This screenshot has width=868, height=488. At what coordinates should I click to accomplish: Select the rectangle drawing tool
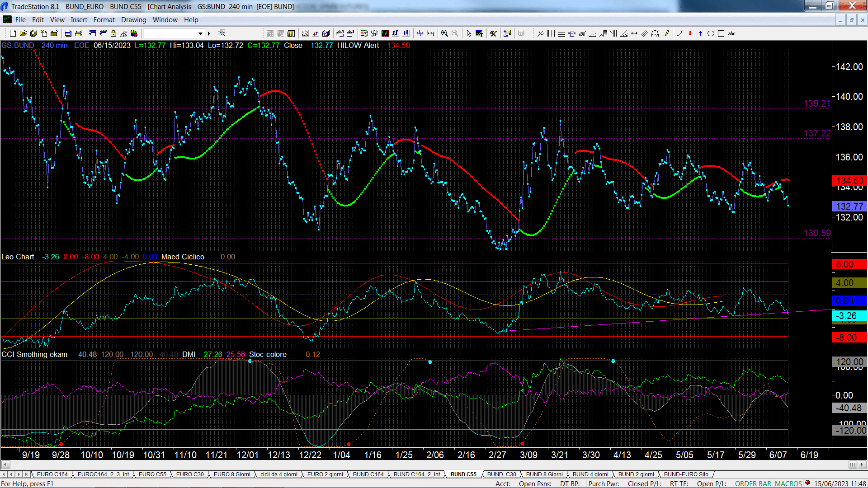click(721, 33)
